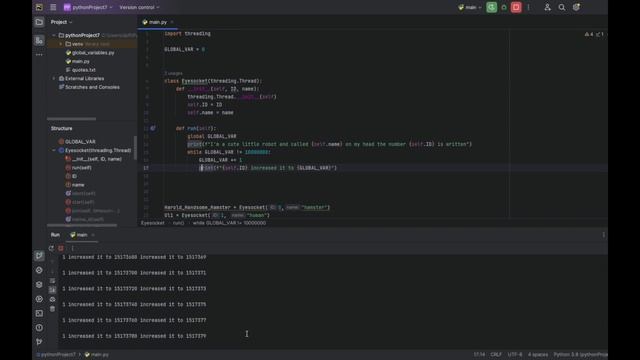The width and height of the screenshot is (640, 360).
Task: Open IDE settings gear icon
Action: pos(576,7)
